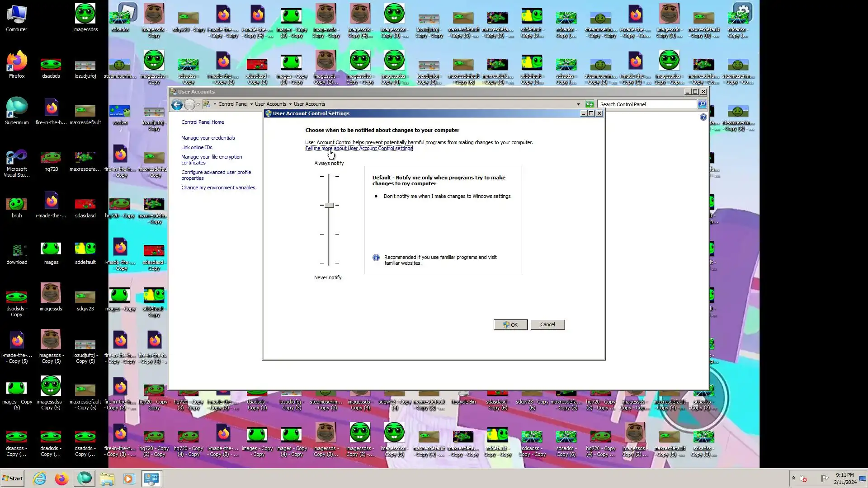Open the Start menu
Viewport: 868px width, 488px height.
[x=13, y=479]
